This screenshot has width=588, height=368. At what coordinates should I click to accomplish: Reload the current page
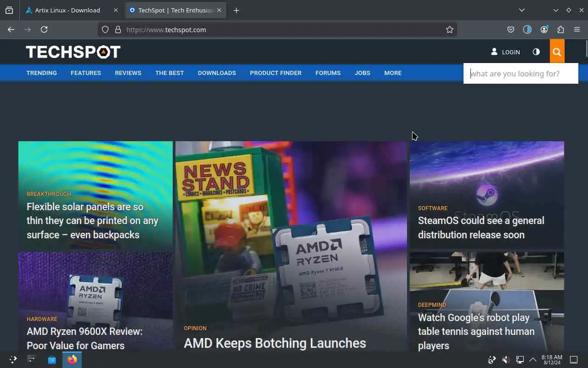(44, 29)
